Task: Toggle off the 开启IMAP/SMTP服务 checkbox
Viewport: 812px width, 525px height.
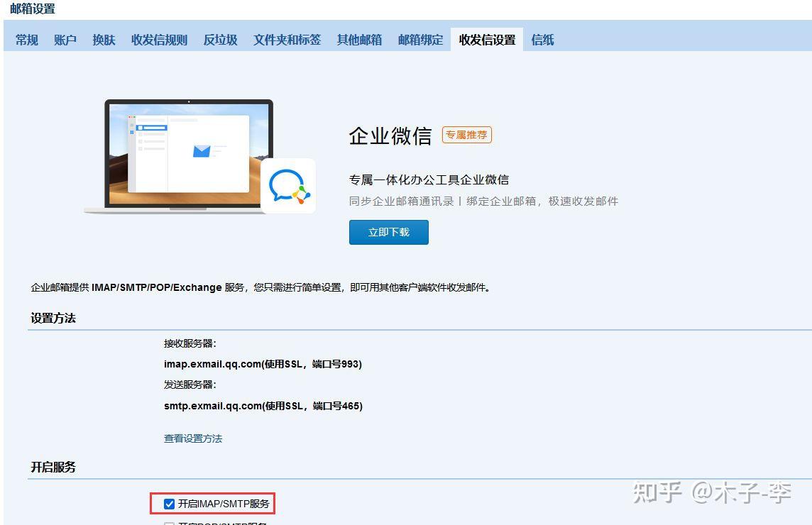Action: pos(169,504)
